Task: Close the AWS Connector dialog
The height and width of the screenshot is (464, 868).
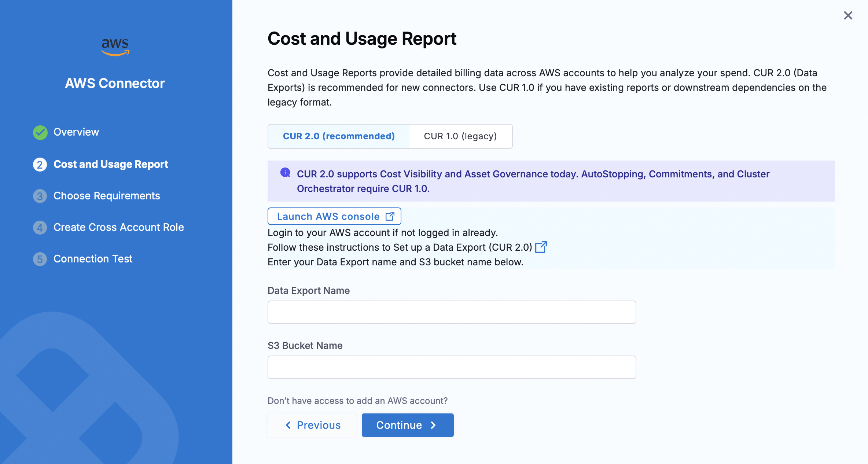Action: (848, 15)
